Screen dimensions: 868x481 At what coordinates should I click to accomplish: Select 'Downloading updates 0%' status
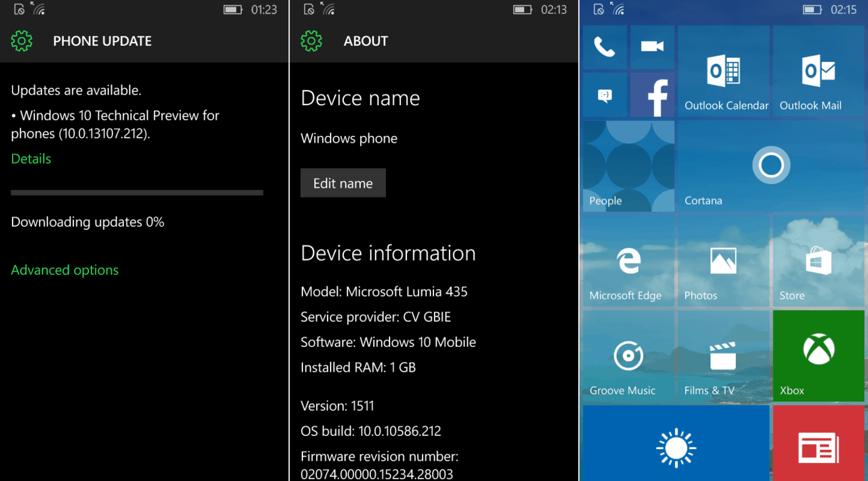point(88,222)
